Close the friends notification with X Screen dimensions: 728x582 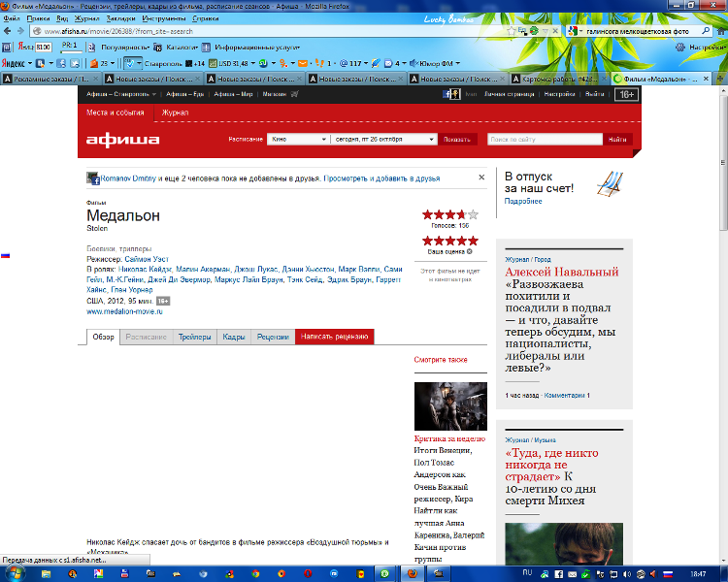[x=481, y=178]
